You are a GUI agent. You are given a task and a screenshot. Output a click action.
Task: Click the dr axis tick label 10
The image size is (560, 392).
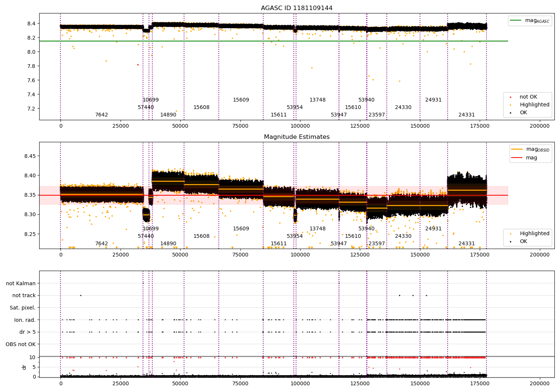(32, 357)
